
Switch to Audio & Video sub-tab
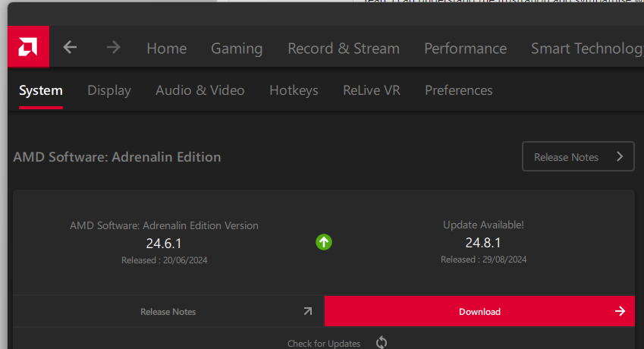[200, 90]
